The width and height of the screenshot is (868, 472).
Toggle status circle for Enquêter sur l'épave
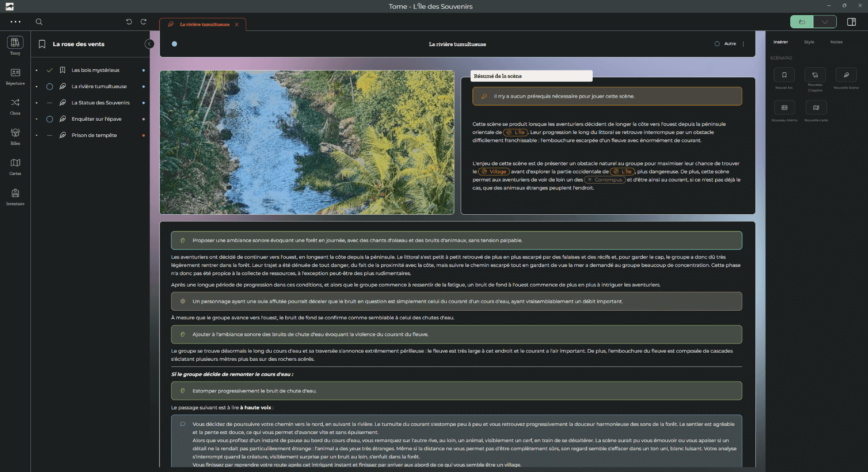click(x=50, y=119)
